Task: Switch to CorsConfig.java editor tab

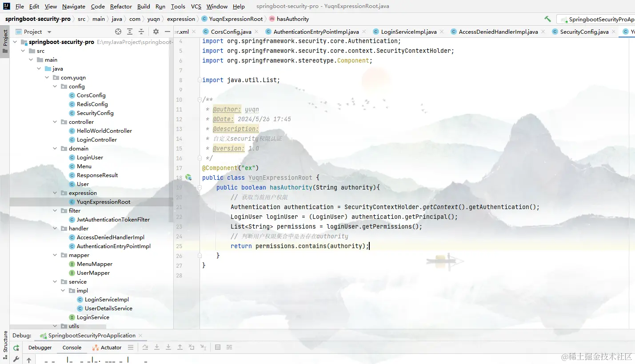Action: pyautogui.click(x=231, y=32)
